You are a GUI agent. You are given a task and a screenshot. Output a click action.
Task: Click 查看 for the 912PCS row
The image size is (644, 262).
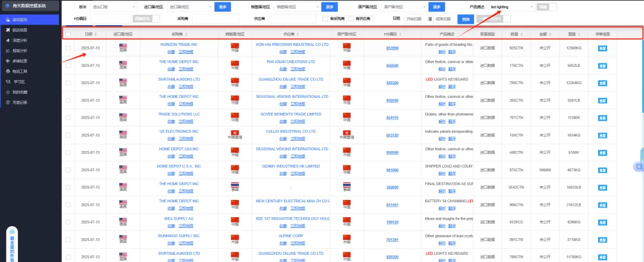pos(602,222)
